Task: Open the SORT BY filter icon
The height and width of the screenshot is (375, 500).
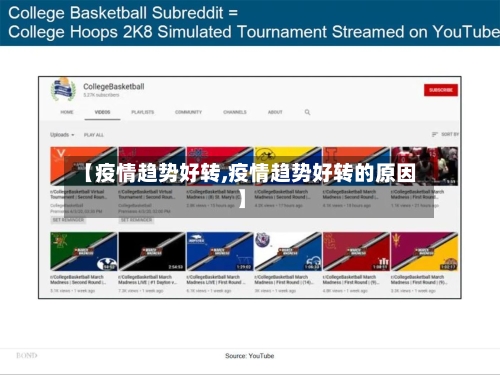Action: (434, 134)
